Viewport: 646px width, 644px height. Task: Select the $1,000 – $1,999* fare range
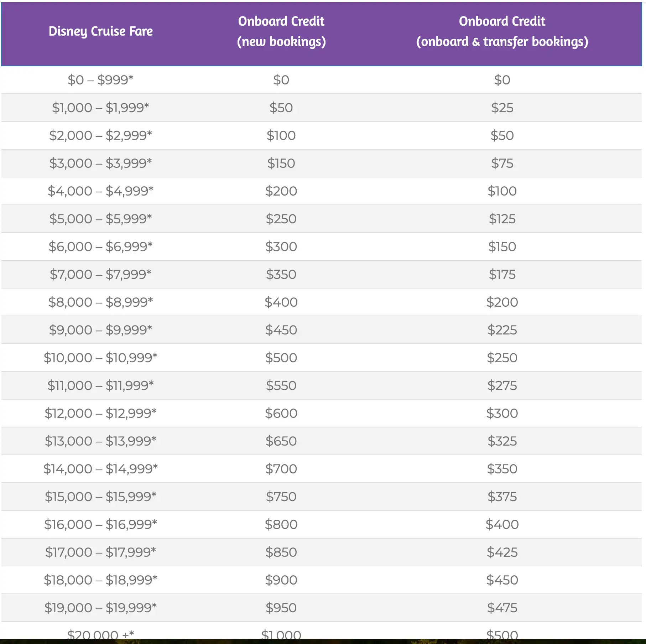coord(101,108)
